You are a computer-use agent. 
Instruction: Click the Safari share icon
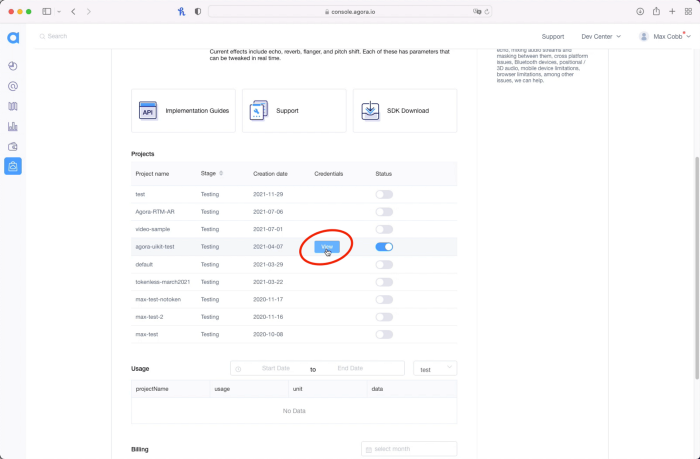pyautogui.click(x=656, y=11)
